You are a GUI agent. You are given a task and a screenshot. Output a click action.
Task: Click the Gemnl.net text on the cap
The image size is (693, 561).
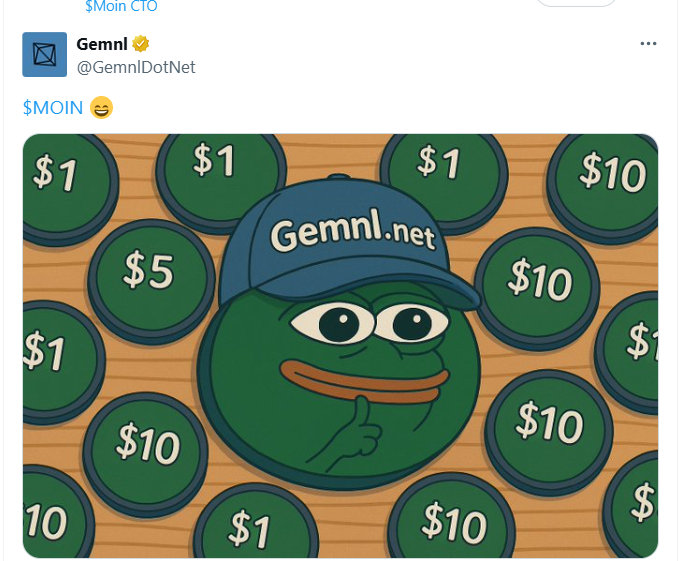[x=352, y=229]
